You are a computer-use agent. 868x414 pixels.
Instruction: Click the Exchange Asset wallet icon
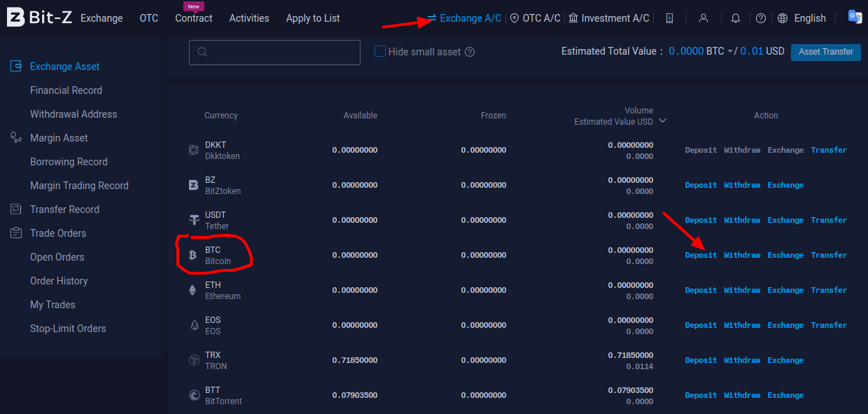tap(16, 67)
